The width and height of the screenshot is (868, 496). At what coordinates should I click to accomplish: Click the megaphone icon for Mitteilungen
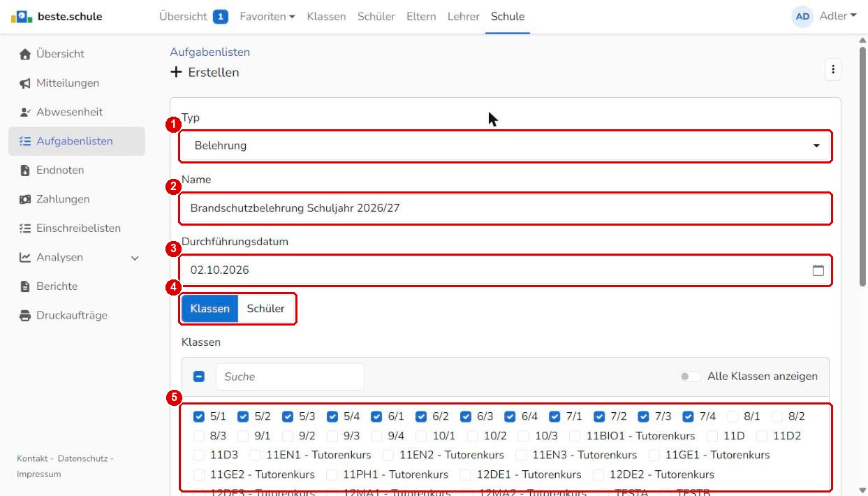pos(25,83)
